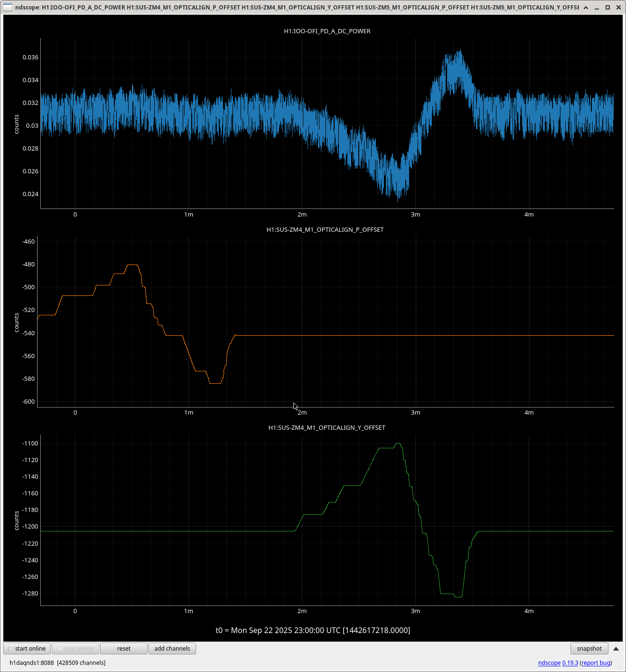Take a snapshot of the plots
The height and width of the screenshot is (672, 626).
click(589, 649)
